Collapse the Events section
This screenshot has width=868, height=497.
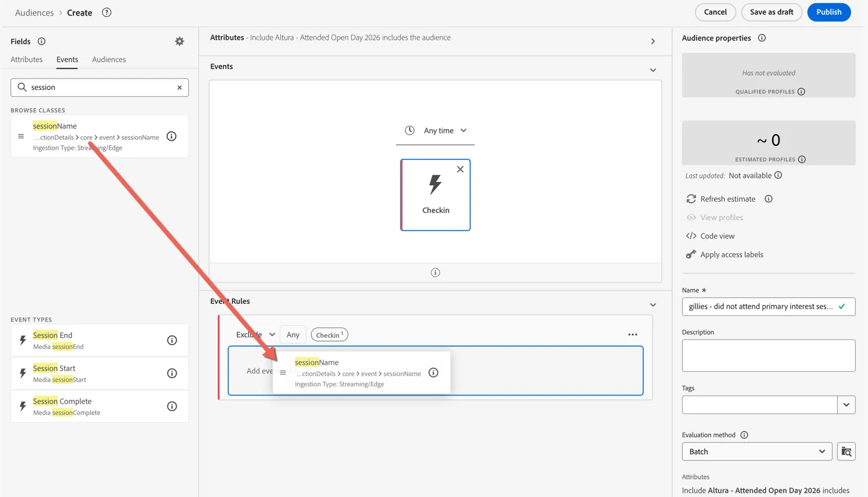click(x=653, y=70)
